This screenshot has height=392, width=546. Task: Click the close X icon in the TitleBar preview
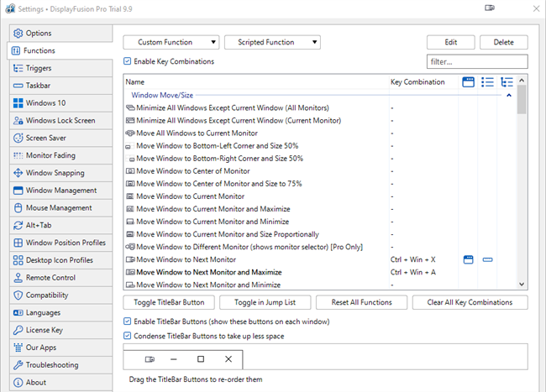(x=228, y=359)
